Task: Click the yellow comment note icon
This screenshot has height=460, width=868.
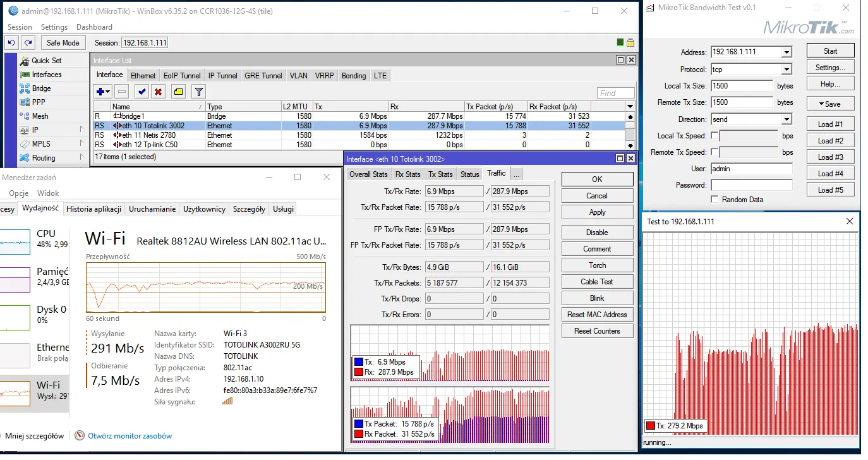Action: coord(178,92)
